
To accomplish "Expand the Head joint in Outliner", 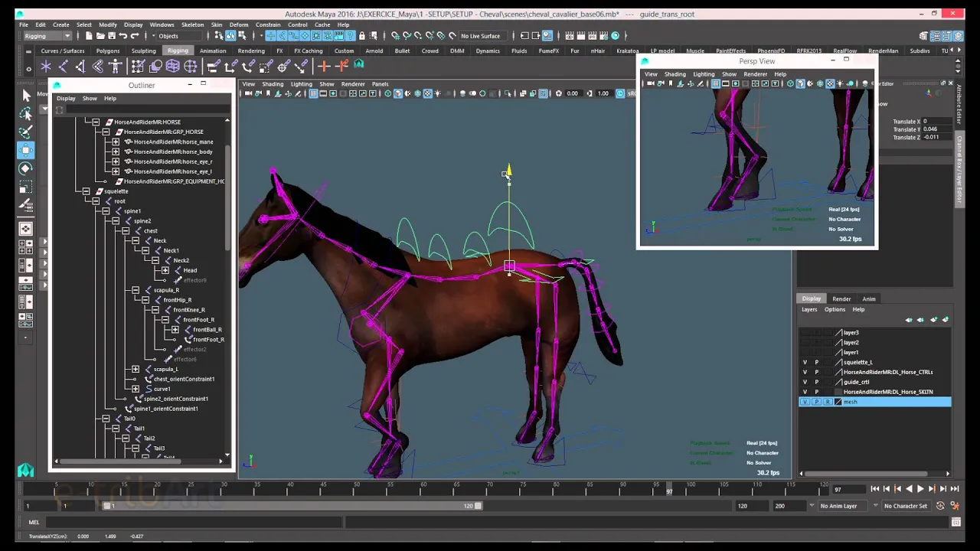I will click(165, 270).
